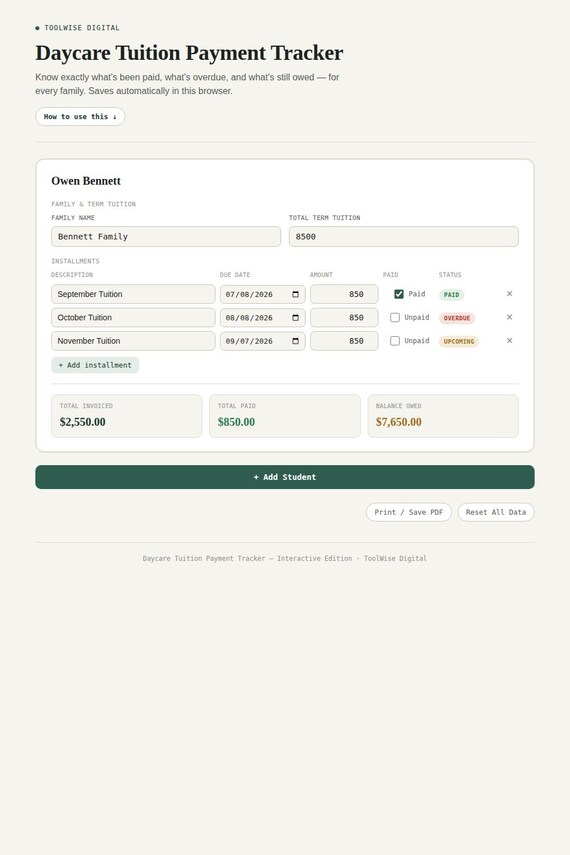Click the OVERDUE status badge

pyautogui.click(x=457, y=318)
